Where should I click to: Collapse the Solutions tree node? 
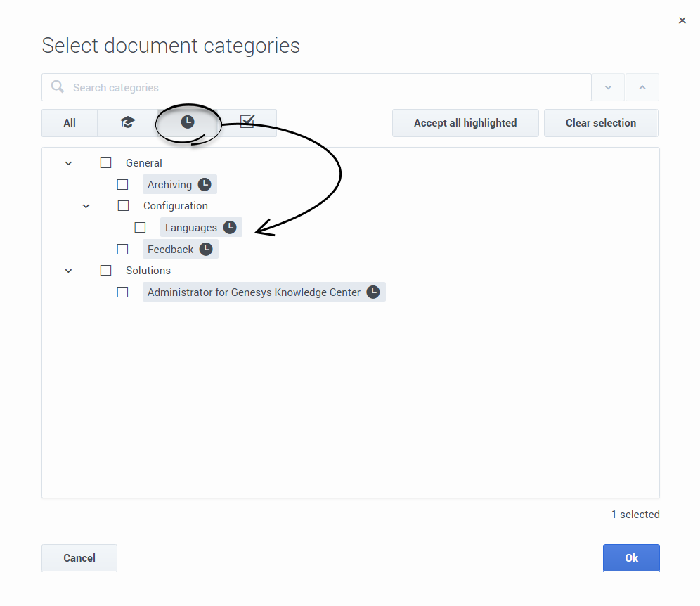point(69,271)
